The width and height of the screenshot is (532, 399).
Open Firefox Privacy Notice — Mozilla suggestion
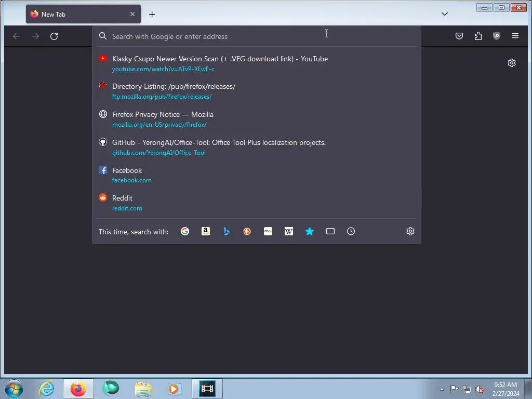tap(257, 119)
